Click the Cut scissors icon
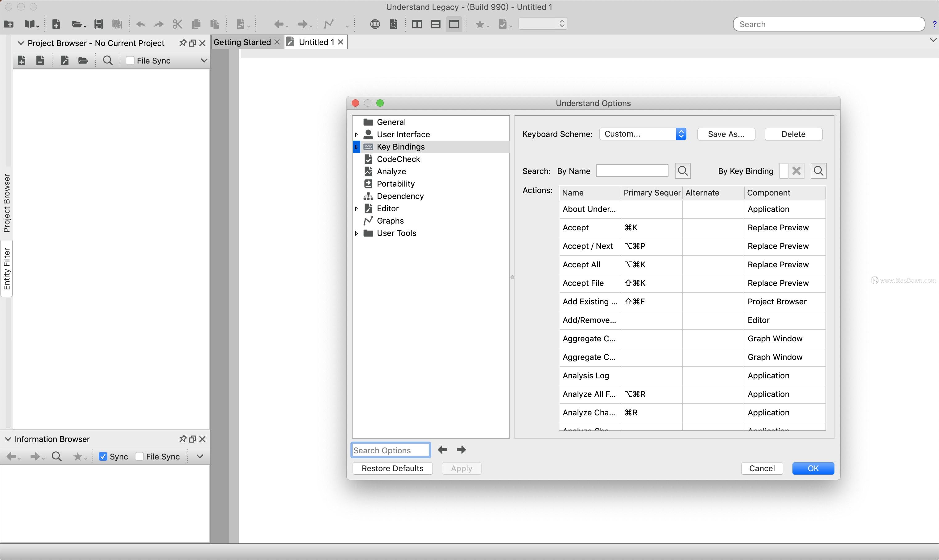939x560 pixels. 177,25
